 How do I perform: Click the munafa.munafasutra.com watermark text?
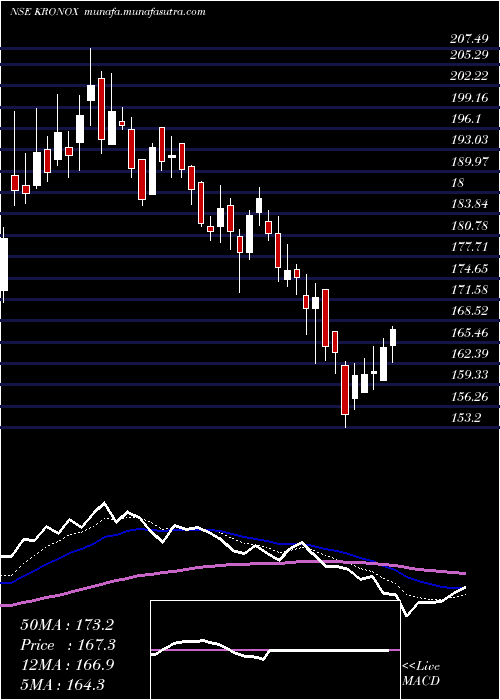coord(144,12)
